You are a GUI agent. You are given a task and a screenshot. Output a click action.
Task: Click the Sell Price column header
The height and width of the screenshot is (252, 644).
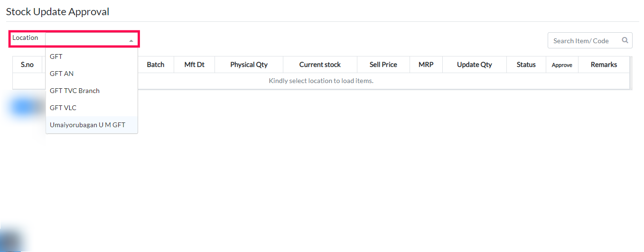coord(383,65)
